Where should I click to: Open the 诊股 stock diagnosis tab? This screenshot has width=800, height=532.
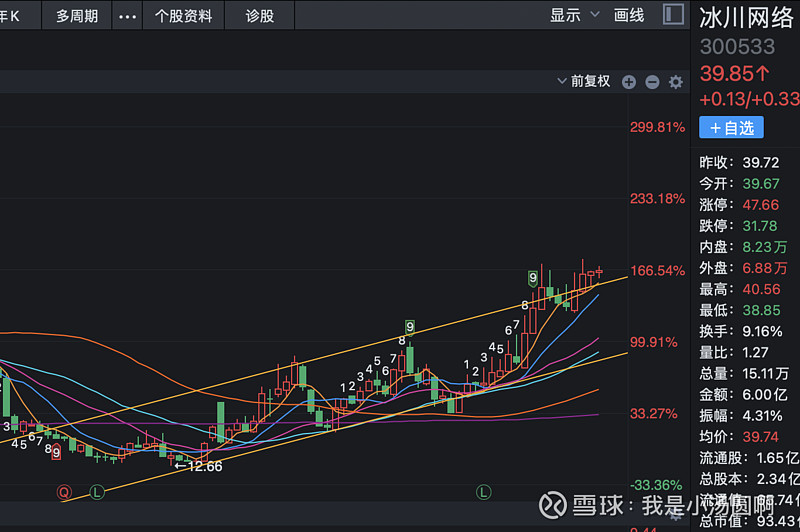pos(260,16)
